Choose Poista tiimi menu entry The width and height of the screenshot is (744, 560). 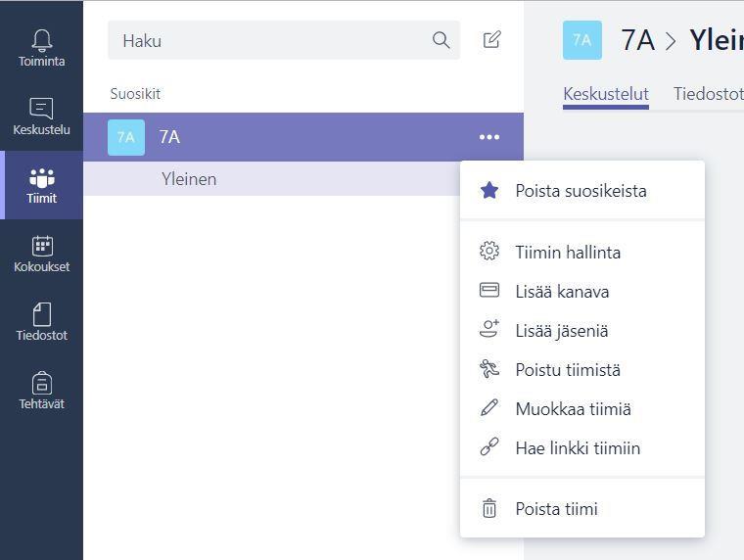click(582, 509)
